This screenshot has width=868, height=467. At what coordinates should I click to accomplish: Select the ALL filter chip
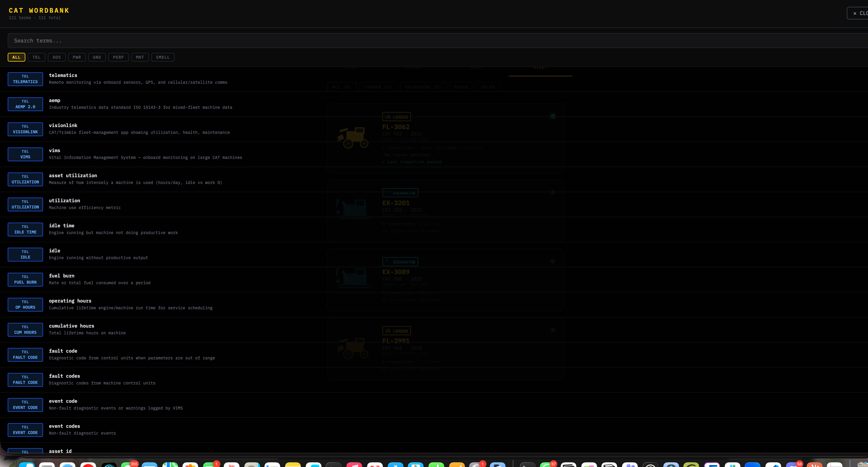point(16,57)
